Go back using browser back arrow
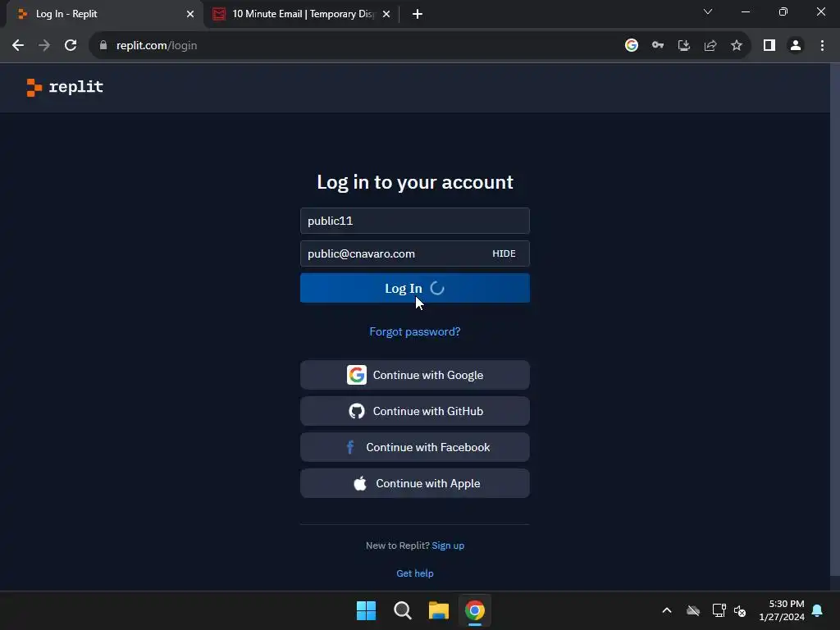 click(18, 46)
